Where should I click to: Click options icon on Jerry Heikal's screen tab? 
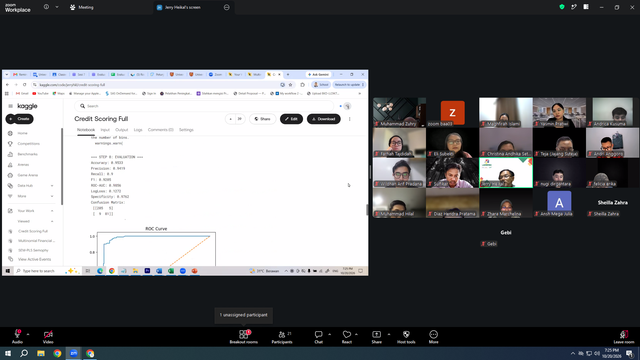click(x=227, y=7)
